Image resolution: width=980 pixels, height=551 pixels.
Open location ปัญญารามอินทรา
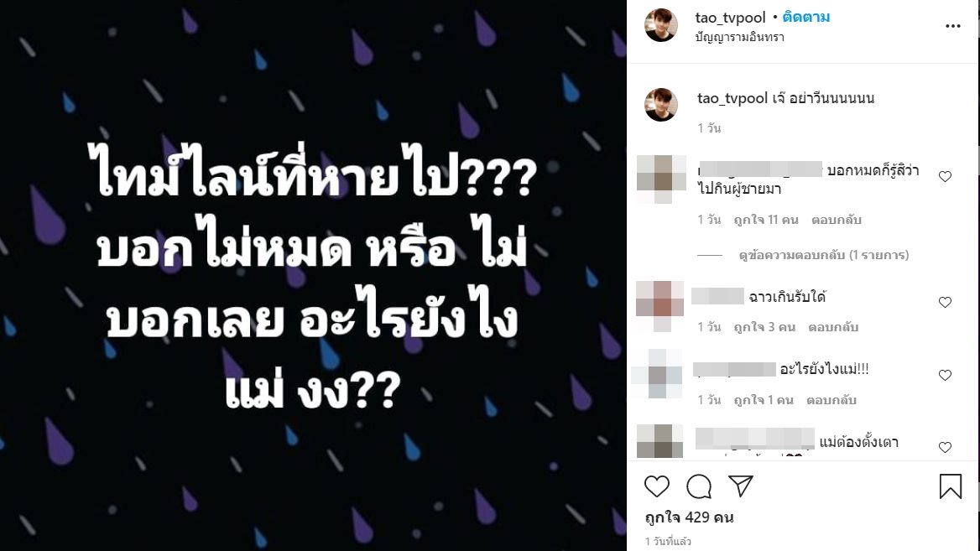(x=739, y=38)
